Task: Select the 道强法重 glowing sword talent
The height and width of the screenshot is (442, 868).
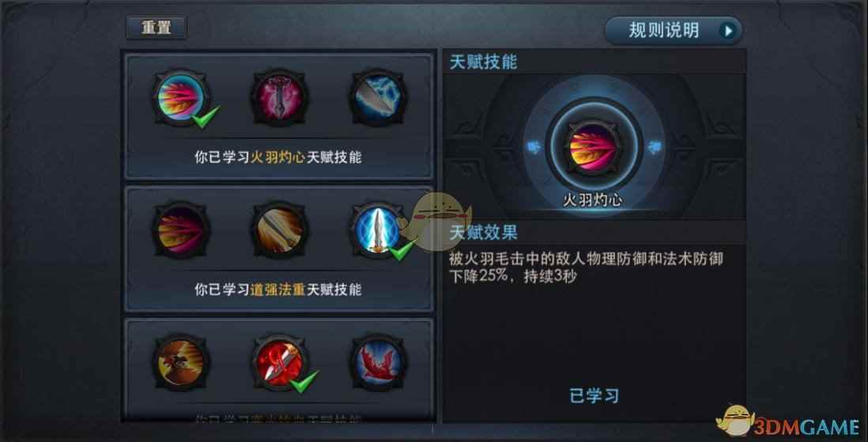Action: point(378,230)
